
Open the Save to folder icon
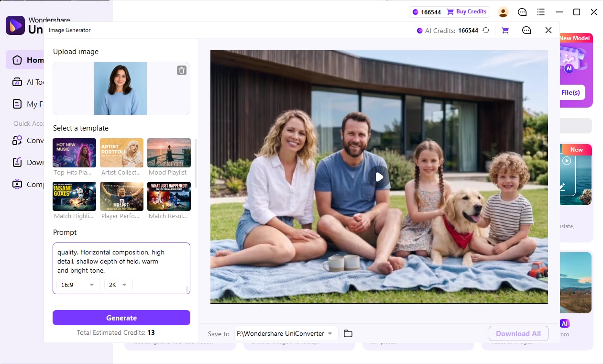tap(348, 333)
